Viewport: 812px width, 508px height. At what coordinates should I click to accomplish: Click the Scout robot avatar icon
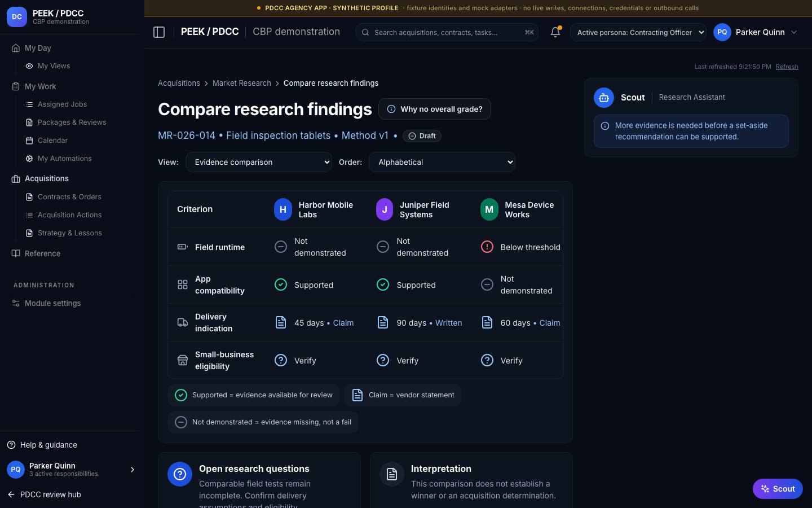click(603, 98)
